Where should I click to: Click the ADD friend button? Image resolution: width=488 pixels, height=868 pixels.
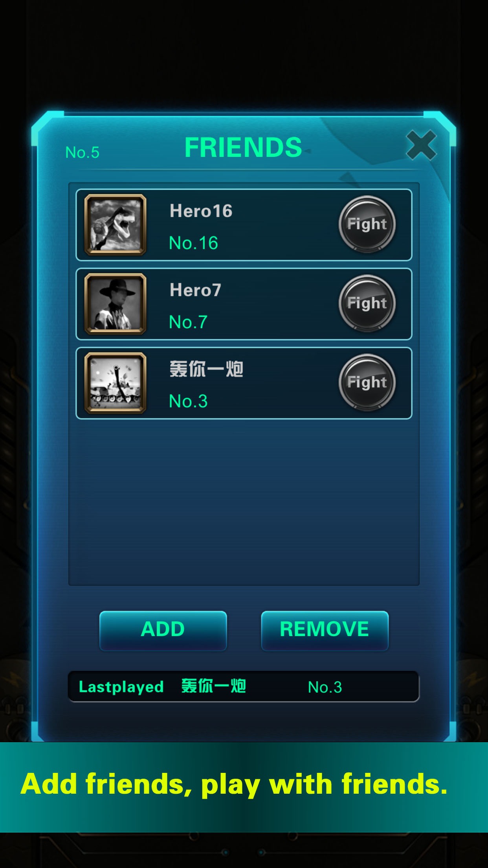pyautogui.click(x=163, y=631)
